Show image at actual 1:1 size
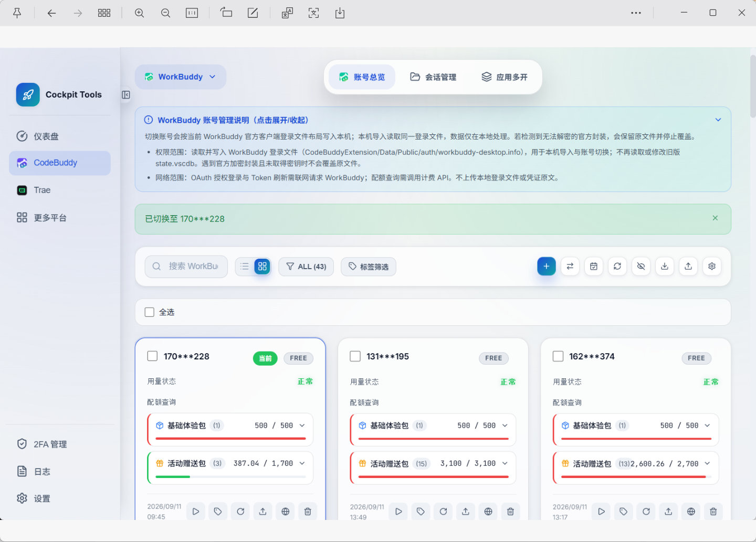The height and width of the screenshot is (542, 756). click(x=192, y=13)
